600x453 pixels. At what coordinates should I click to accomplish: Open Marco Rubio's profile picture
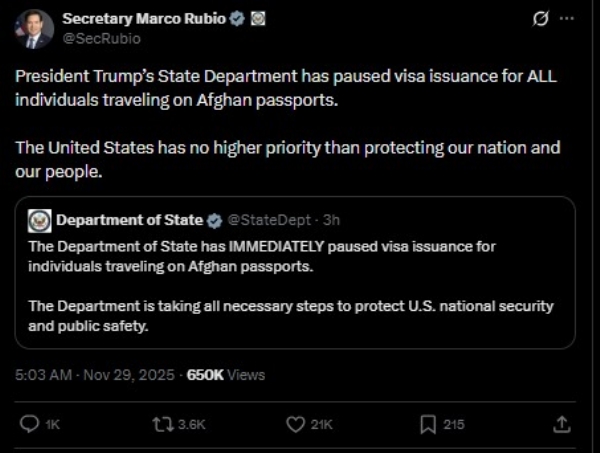click(x=34, y=29)
